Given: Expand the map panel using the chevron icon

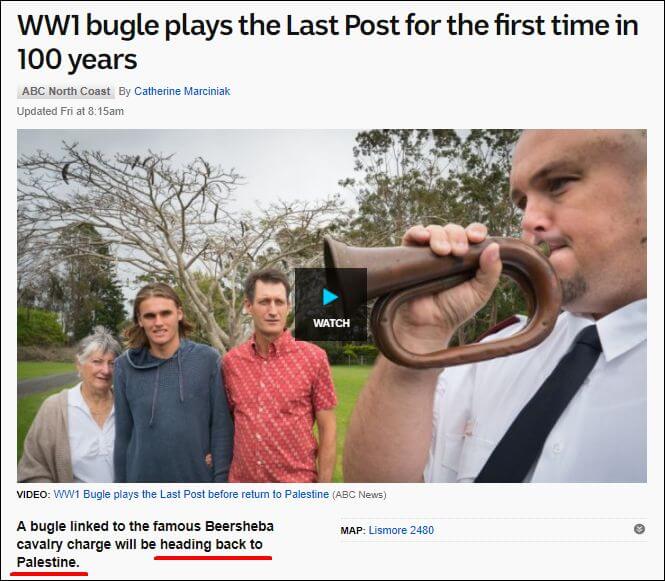Looking at the screenshot, I should pyautogui.click(x=639, y=529).
